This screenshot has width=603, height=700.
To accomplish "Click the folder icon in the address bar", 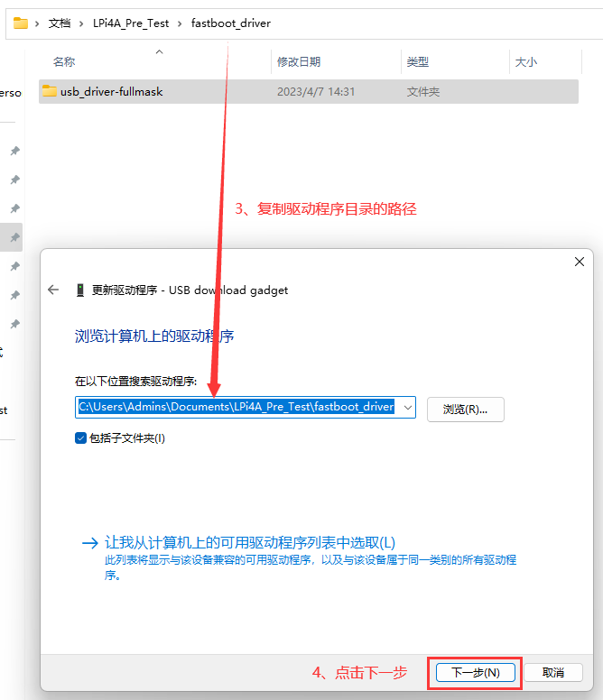I will click(x=21, y=23).
